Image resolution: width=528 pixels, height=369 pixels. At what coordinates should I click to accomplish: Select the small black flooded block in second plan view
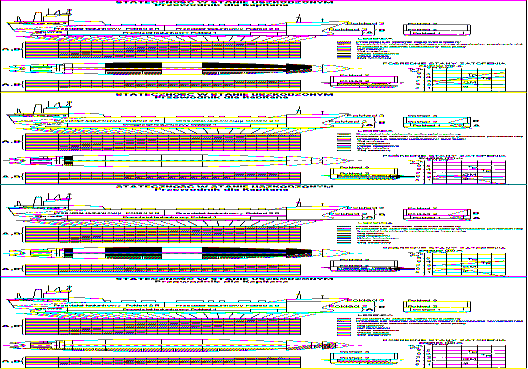(68, 160)
